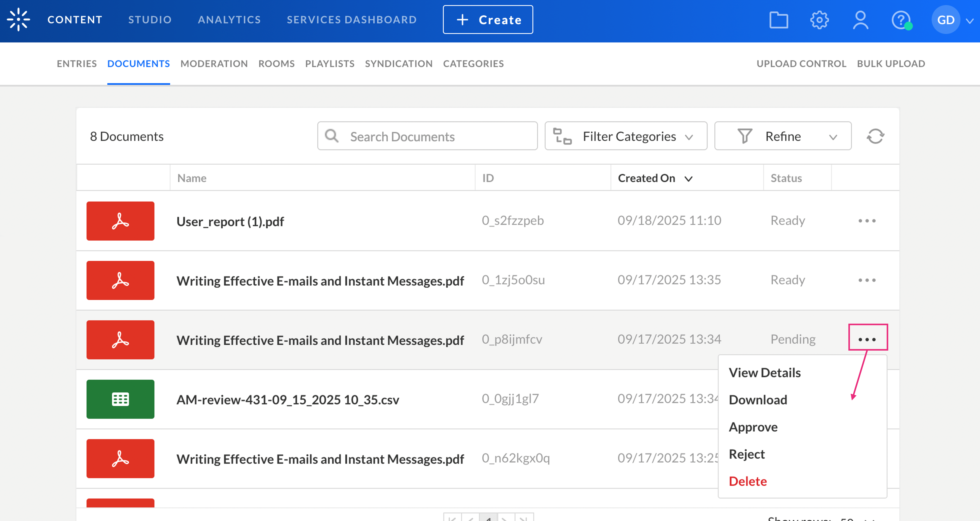Open the folder icon in top bar

[778, 20]
